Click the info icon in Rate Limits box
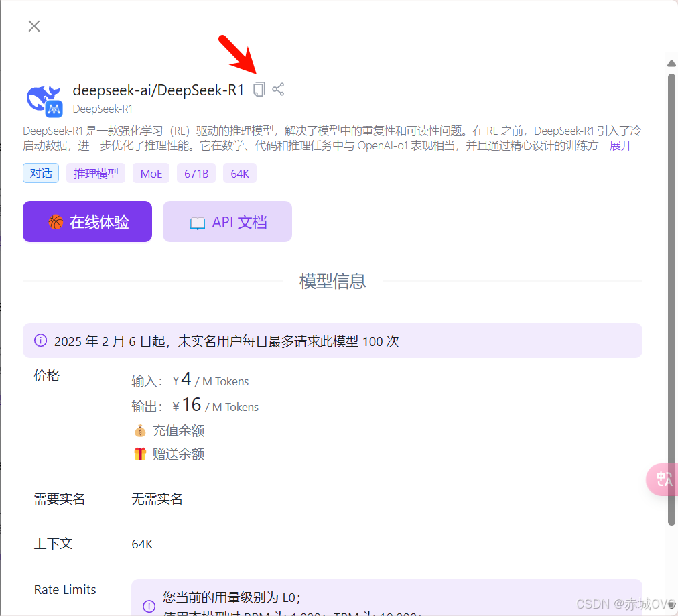The height and width of the screenshot is (616, 678). tap(149, 606)
